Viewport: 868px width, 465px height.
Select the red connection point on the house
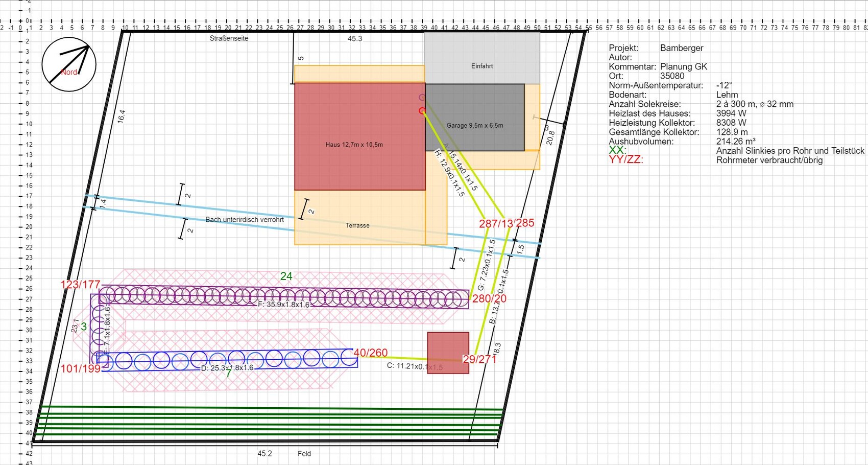pyautogui.click(x=422, y=111)
